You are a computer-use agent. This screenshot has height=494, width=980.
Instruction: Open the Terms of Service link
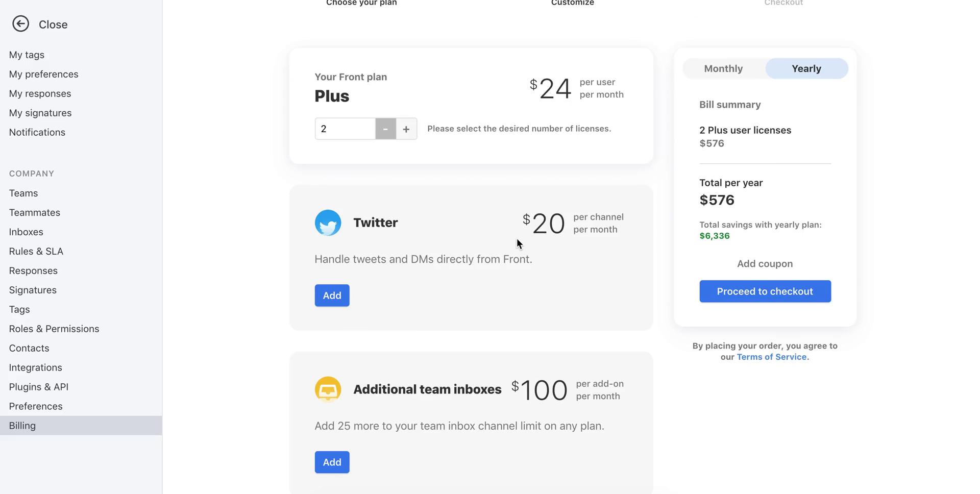click(x=771, y=357)
